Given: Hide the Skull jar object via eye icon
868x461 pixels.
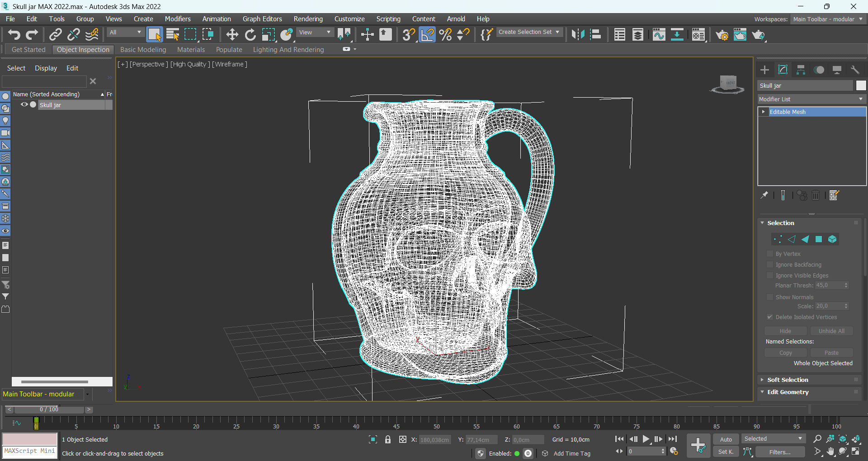Looking at the screenshot, I should 24,104.
